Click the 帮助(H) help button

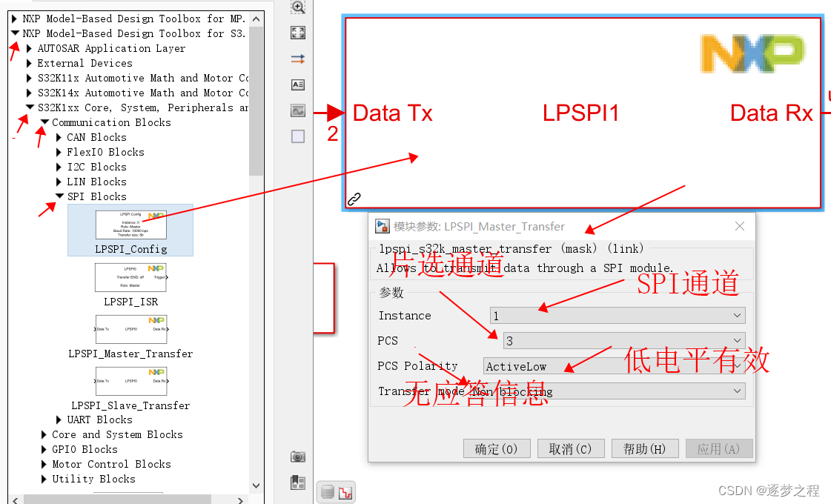pyautogui.click(x=645, y=448)
